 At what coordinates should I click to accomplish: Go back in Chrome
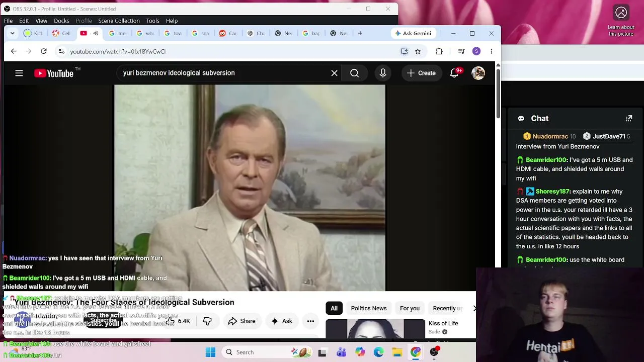click(x=14, y=51)
